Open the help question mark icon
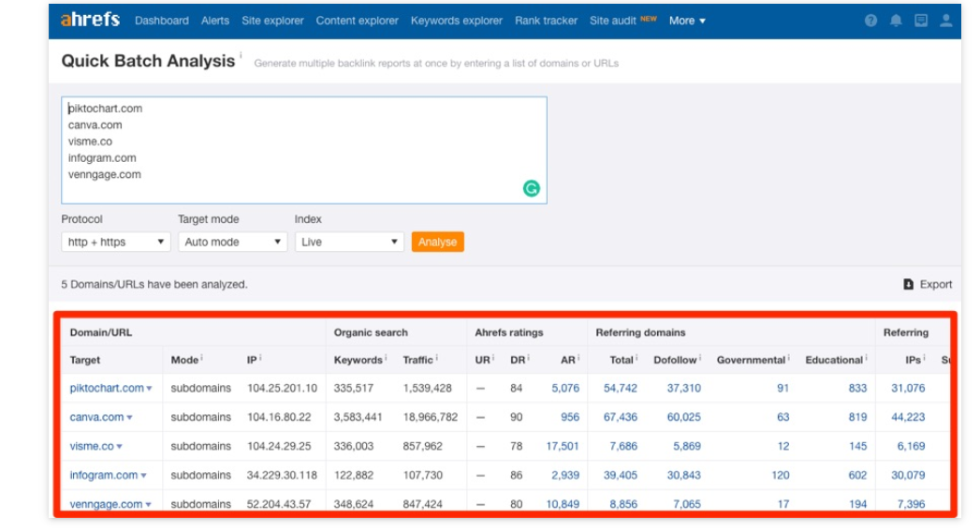The width and height of the screenshot is (980, 532). [870, 21]
